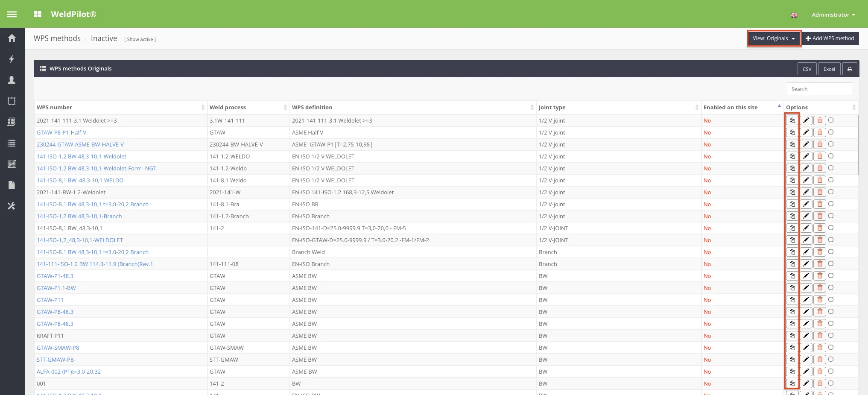
Task: Open the 141-ISO-1.2 BW 48,3-10,1-Weldolet-Form -NGT link
Action: click(96, 168)
